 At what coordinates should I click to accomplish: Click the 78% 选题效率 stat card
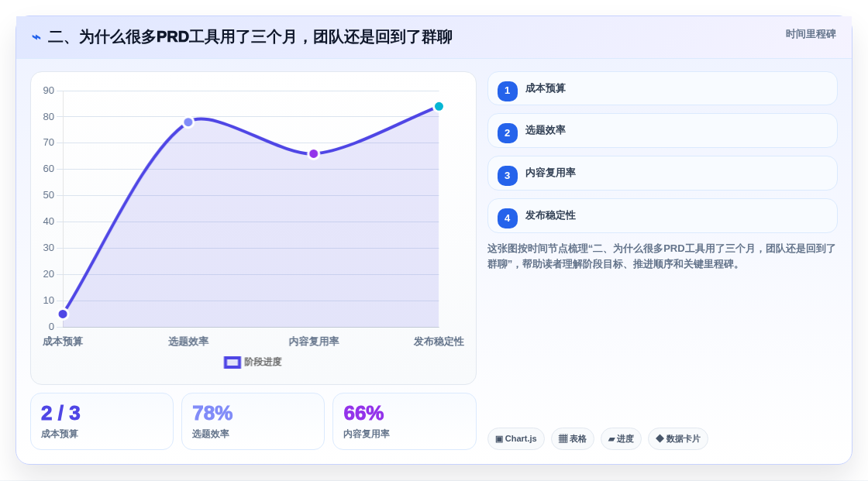(x=253, y=421)
